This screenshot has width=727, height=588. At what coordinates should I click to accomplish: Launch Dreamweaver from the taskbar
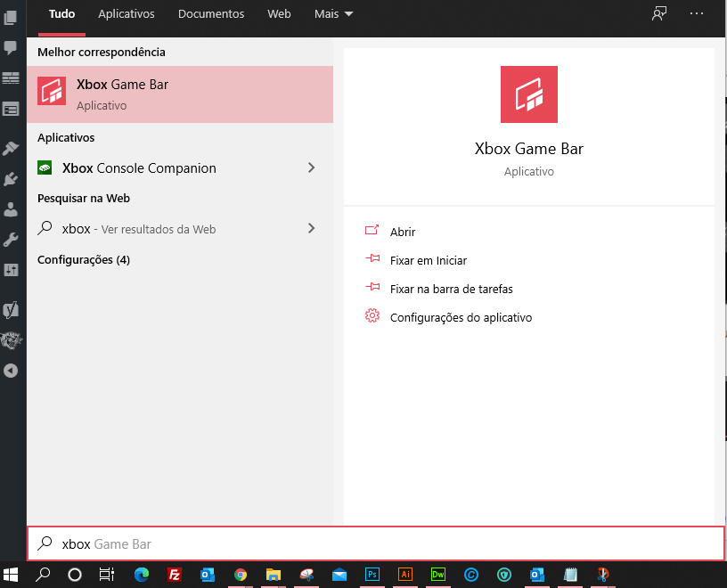click(x=437, y=575)
